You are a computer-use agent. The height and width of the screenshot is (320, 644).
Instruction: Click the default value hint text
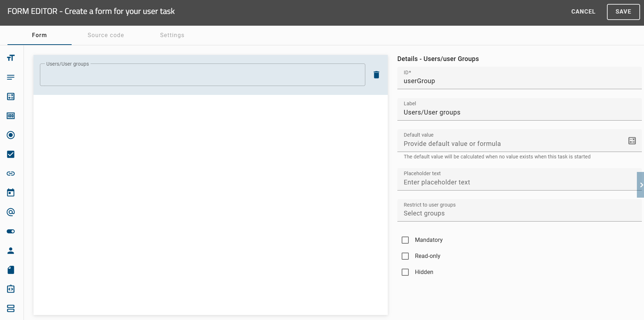[497, 157]
